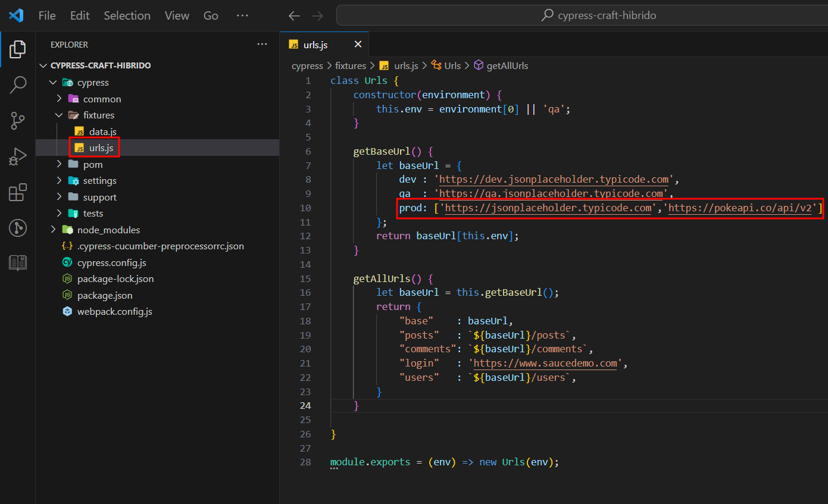Expand the node_modules folder chevron
Viewport: 828px width, 504px height.
(53, 230)
